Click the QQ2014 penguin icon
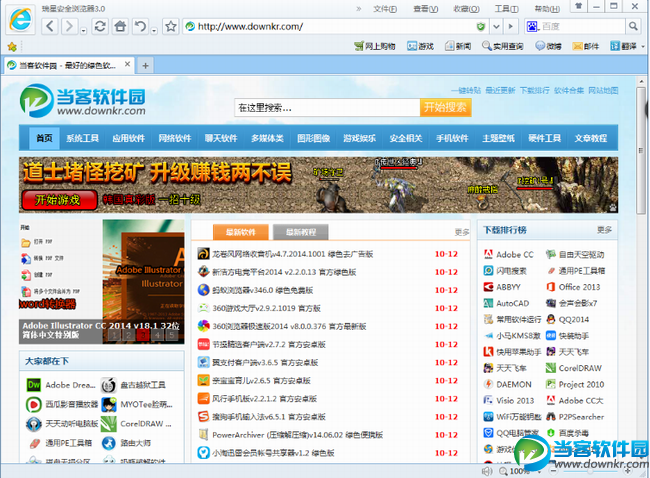The height and width of the screenshot is (478, 650). pyautogui.click(x=551, y=319)
